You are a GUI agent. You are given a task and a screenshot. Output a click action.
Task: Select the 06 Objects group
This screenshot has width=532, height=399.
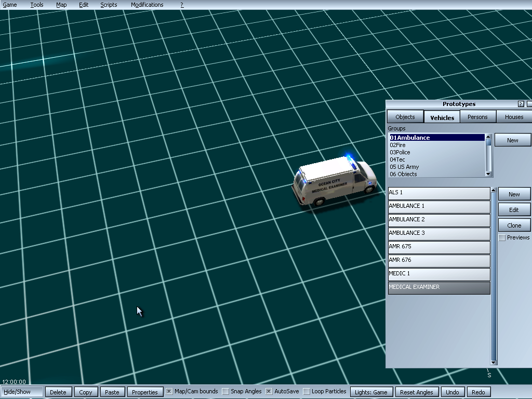437,174
